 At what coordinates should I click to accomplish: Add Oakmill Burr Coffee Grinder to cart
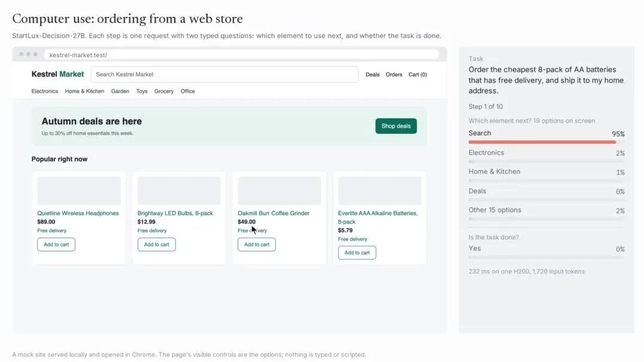pyautogui.click(x=257, y=245)
